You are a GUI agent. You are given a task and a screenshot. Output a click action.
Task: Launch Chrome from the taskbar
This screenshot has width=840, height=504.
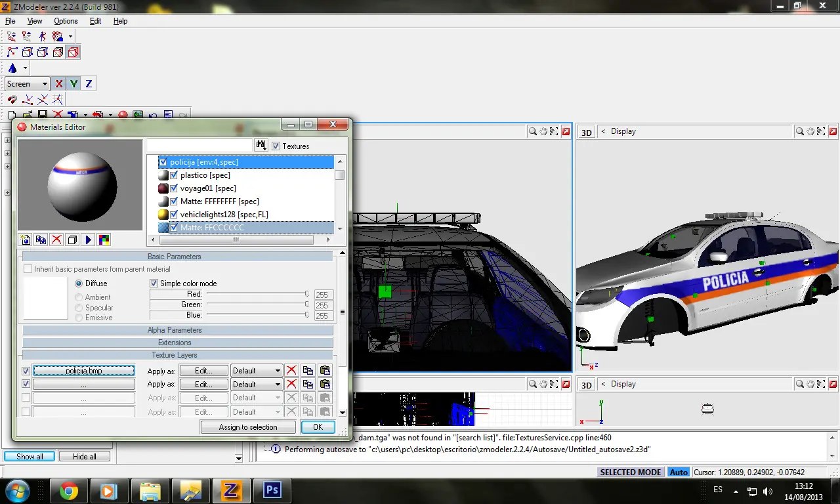[68, 490]
